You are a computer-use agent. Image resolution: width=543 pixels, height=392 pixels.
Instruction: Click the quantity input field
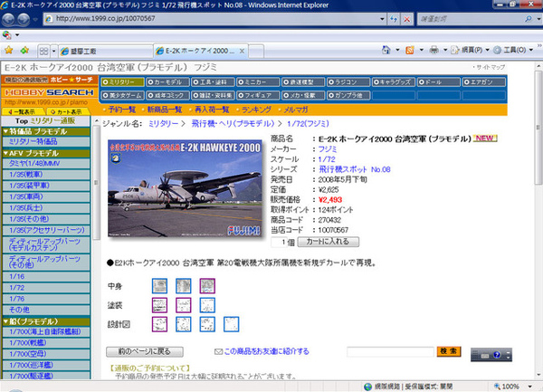279,242
